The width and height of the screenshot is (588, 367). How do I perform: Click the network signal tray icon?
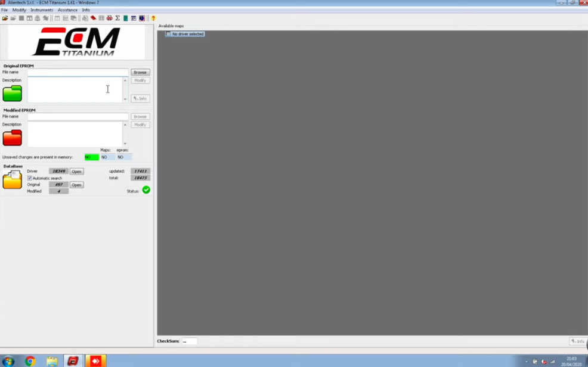pyautogui.click(x=552, y=362)
